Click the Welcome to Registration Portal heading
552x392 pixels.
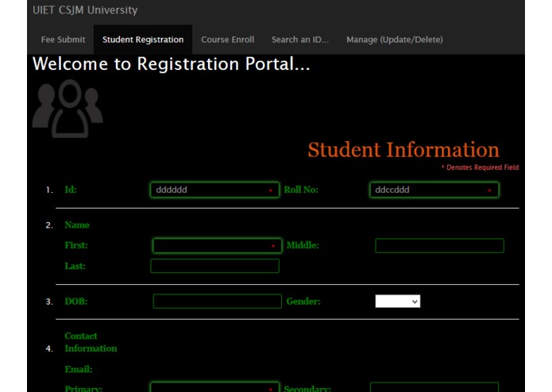coord(171,64)
